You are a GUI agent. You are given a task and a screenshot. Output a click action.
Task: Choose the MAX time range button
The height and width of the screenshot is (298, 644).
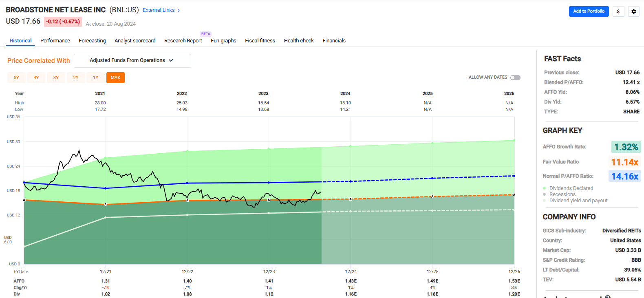pos(115,77)
